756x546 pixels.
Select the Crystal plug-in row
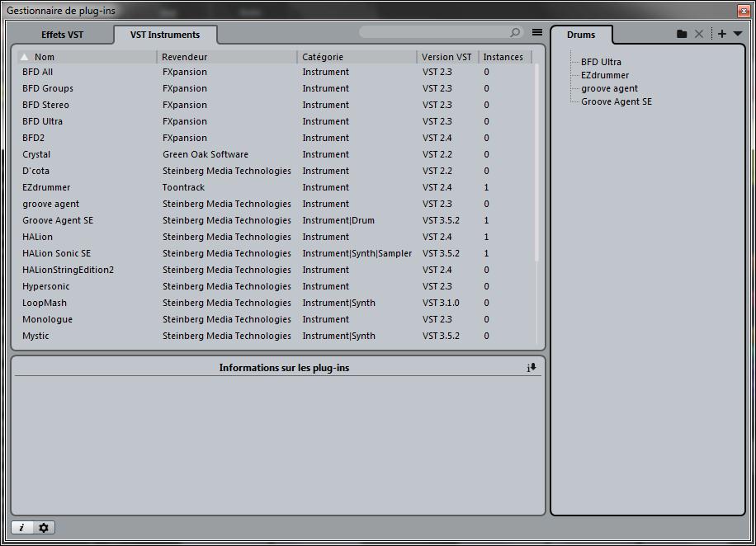pyautogui.click(x=276, y=154)
